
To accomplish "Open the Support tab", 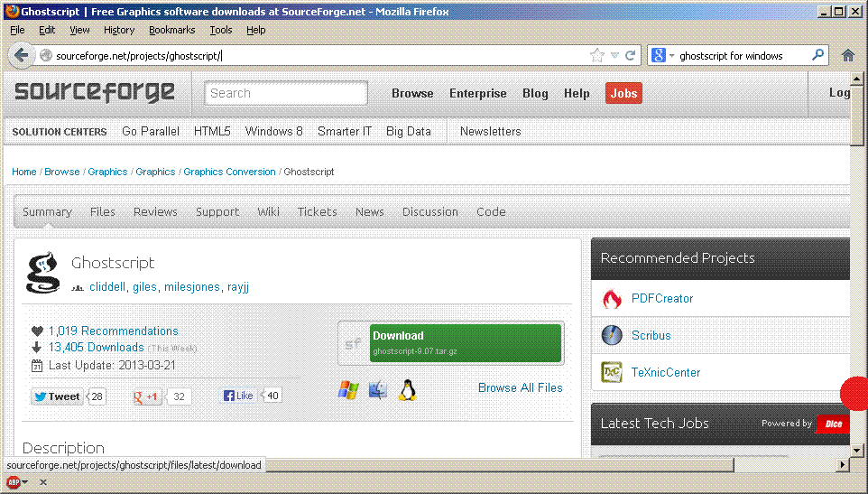I will pyautogui.click(x=217, y=211).
